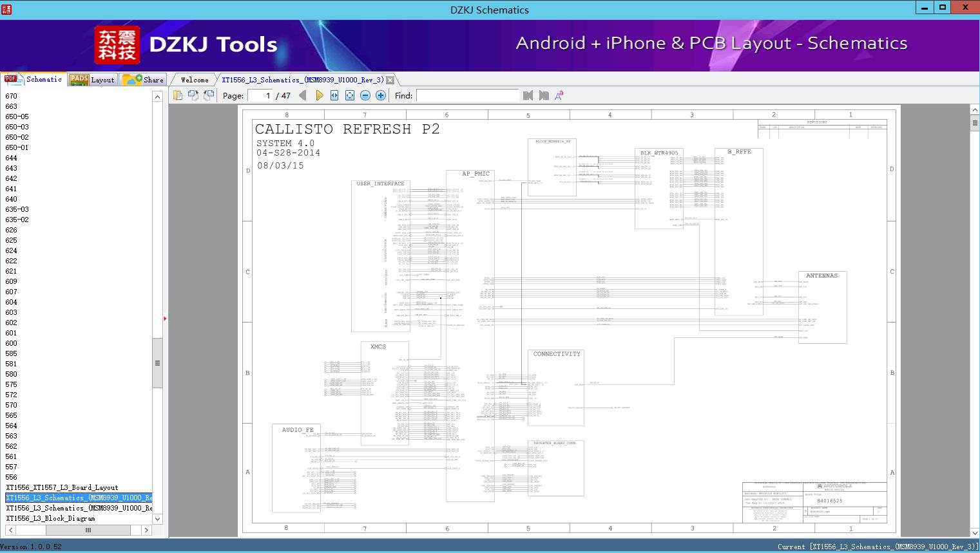Click the fit-to-page icon
Screen dimensions: 980x553
tap(350, 95)
